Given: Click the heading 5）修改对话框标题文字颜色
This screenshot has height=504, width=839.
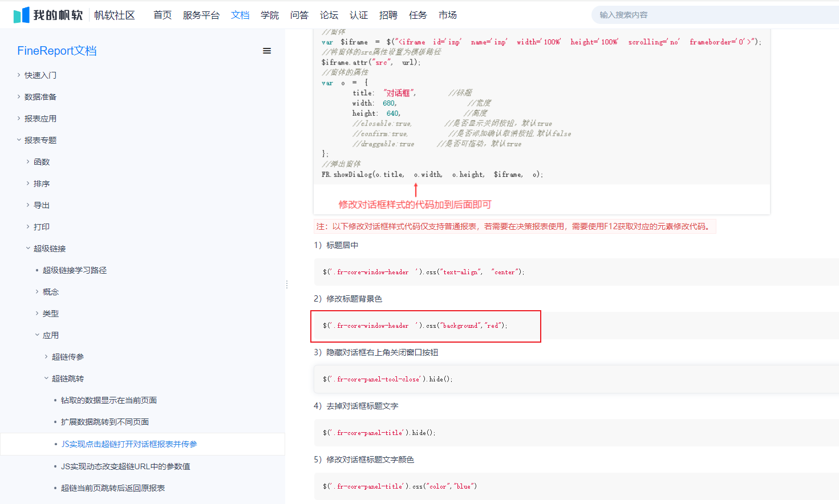Looking at the screenshot, I should [364, 460].
